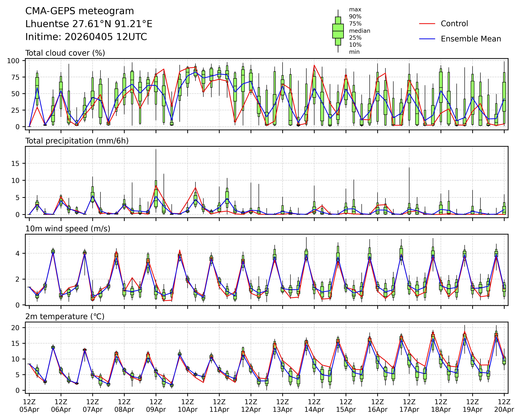Image resolution: width=521 pixels, height=420 pixels.
Task: Click the 'max' label in boxplot legend
Action: point(355,10)
